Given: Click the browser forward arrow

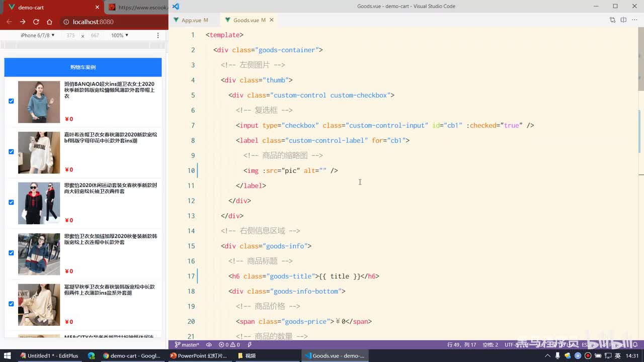Looking at the screenshot, I should coord(23,22).
